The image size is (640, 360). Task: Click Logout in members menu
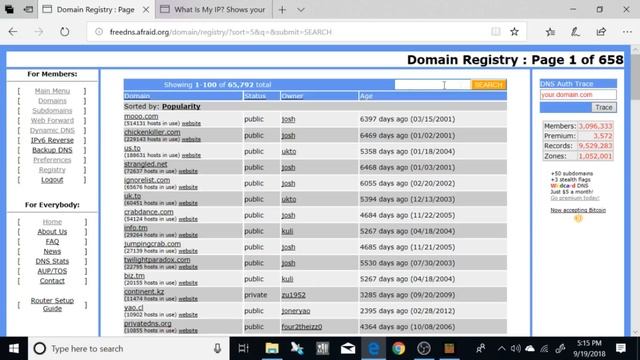(x=52, y=180)
